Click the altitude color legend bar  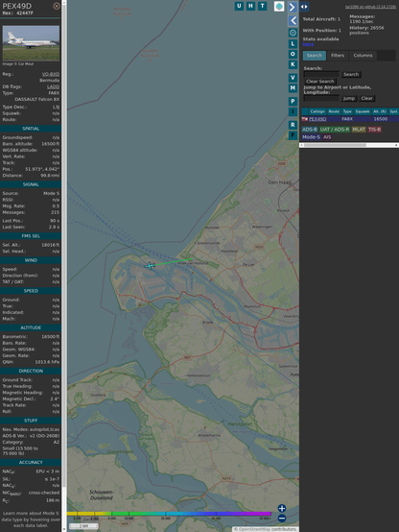coord(169,514)
